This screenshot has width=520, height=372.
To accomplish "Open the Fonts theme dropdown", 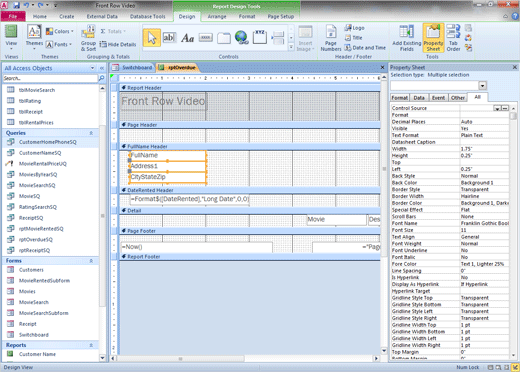I will click(x=59, y=44).
